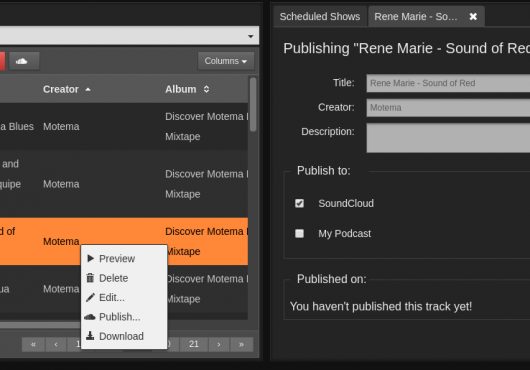Select the row with title ending 'a Blues'
This screenshot has width=530, height=370.
(x=124, y=126)
